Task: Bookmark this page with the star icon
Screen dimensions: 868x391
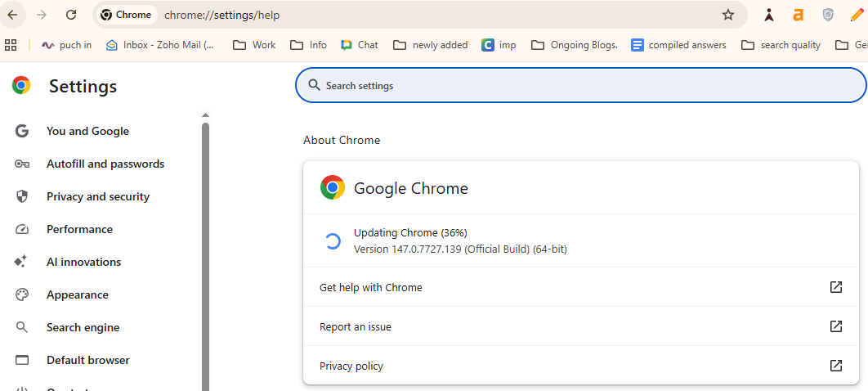Action: coord(728,15)
